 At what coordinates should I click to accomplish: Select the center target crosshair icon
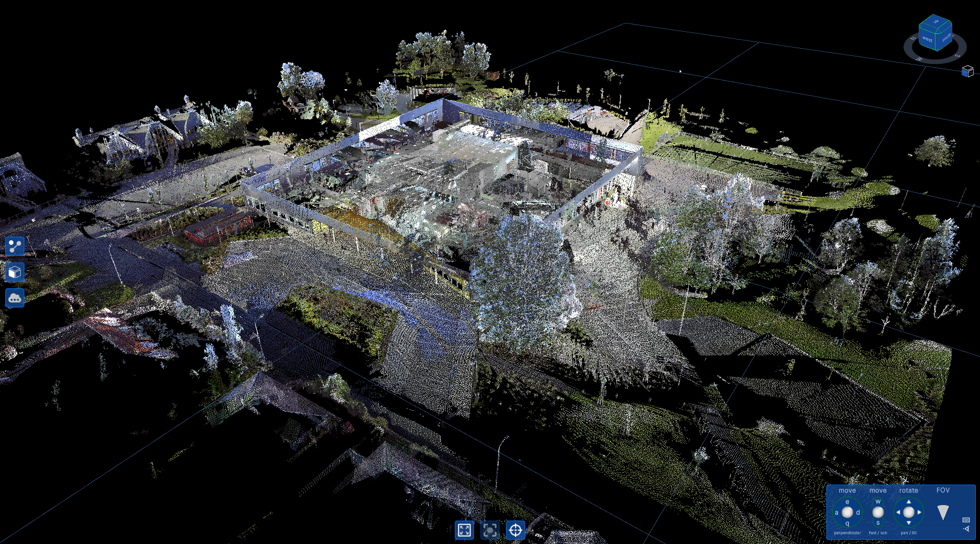pyautogui.click(x=515, y=531)
